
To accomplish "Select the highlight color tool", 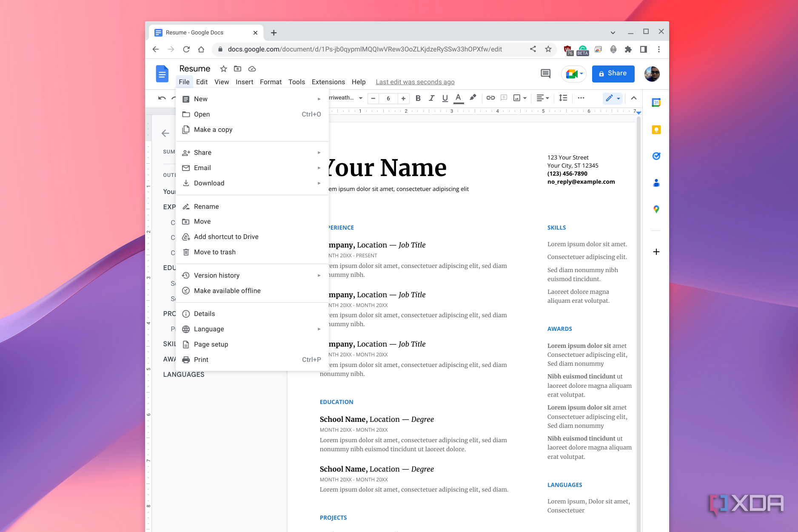I will 473,98.
